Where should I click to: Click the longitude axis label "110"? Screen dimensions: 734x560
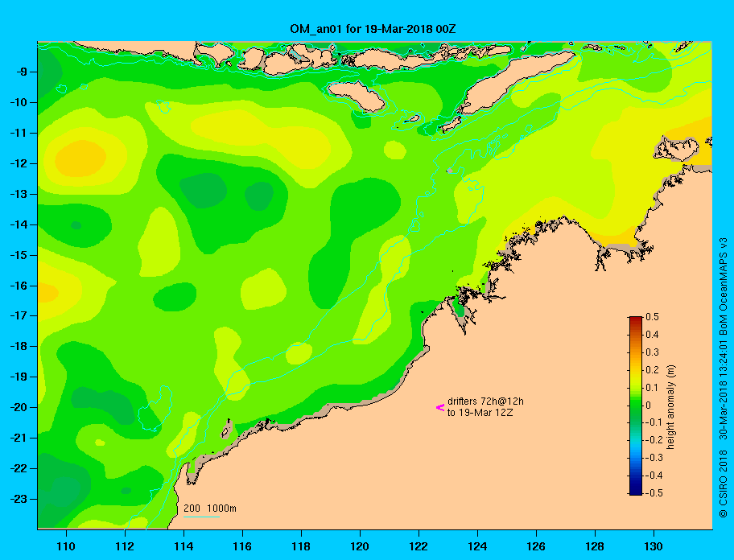[66, 546]
